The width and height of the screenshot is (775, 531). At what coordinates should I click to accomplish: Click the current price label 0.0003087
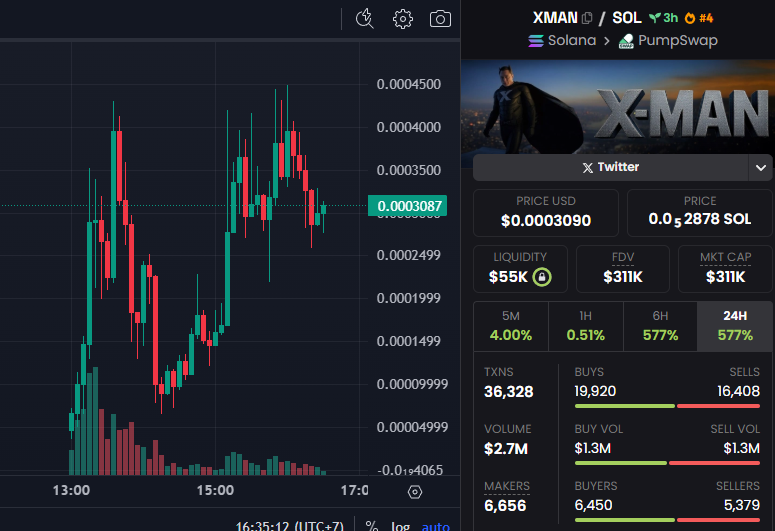click(408, 206)
